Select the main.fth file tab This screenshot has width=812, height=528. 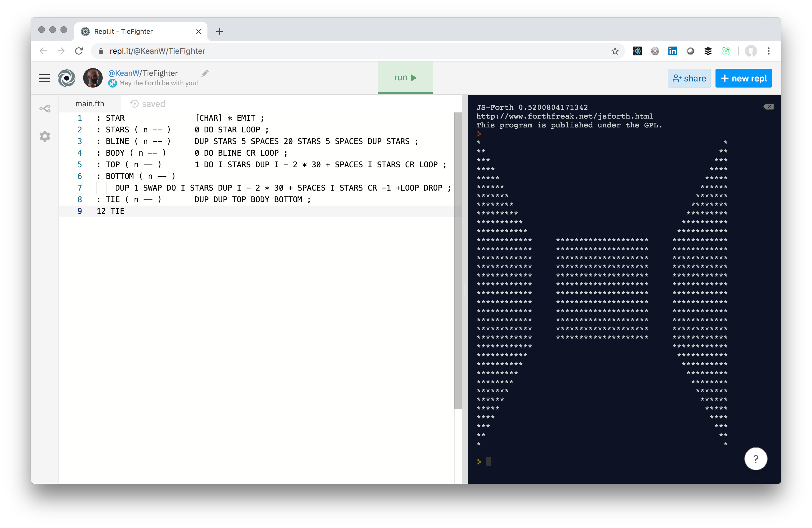(90, 104)
